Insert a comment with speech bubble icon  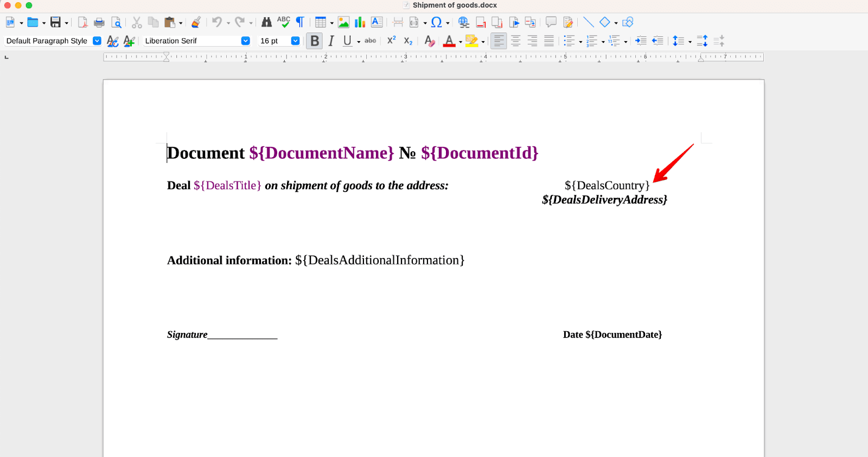click(x=551, y=22)
